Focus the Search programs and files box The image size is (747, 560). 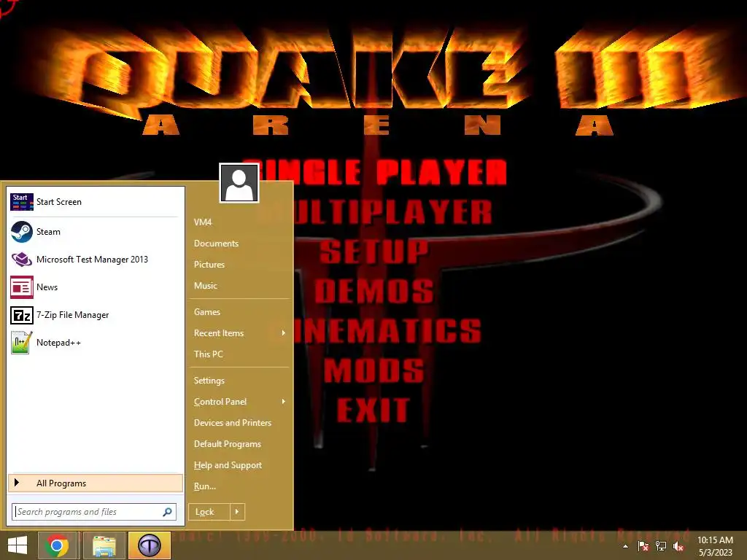[94, 512]
